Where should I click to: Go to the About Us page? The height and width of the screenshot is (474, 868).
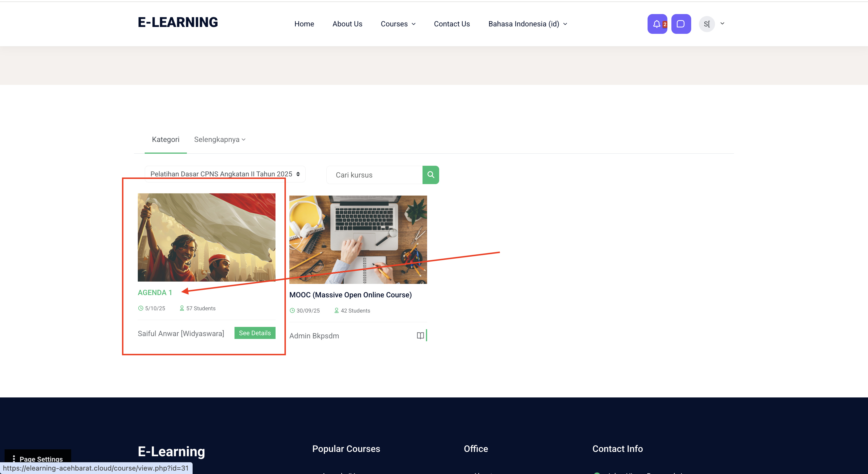click(347, 24)
